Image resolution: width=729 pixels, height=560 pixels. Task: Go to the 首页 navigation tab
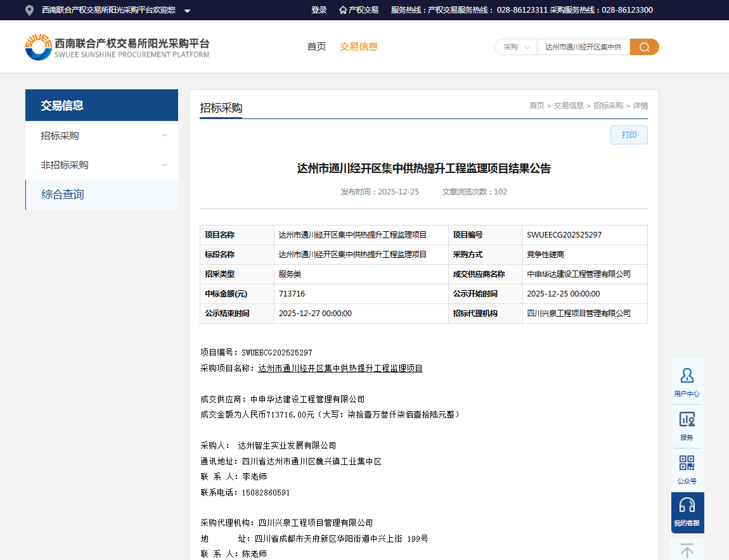coord(316,46)
